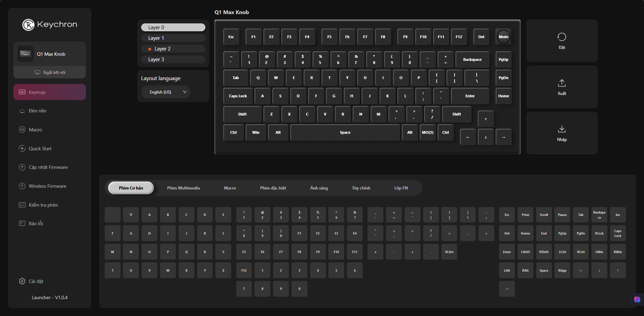Select the Mute knob on keyboard
This screenshot has height=316, width=644.
(x=504, y=37)
